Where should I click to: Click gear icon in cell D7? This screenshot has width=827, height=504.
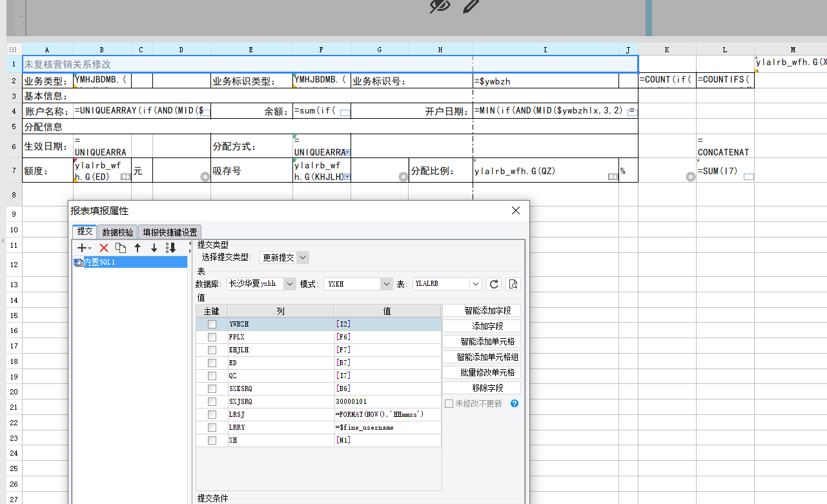[x=205, y=177]
